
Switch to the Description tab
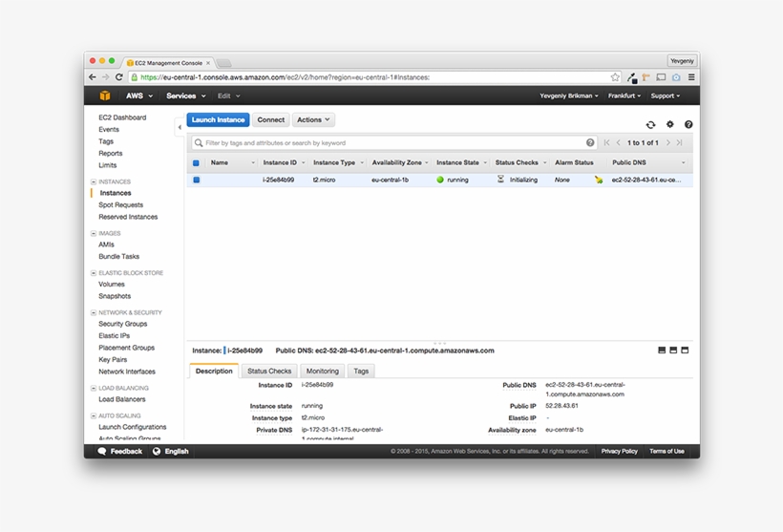[x=214, y=372]
